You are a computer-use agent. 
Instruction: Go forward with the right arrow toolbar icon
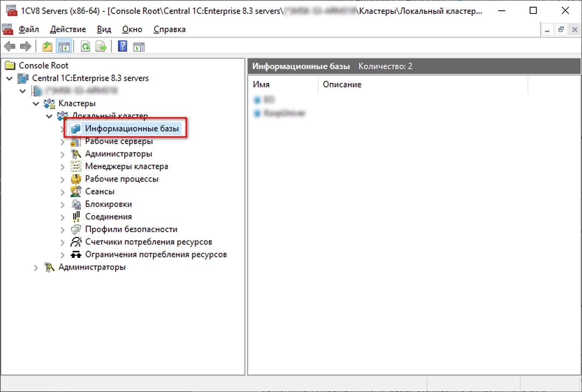(26, 46)
